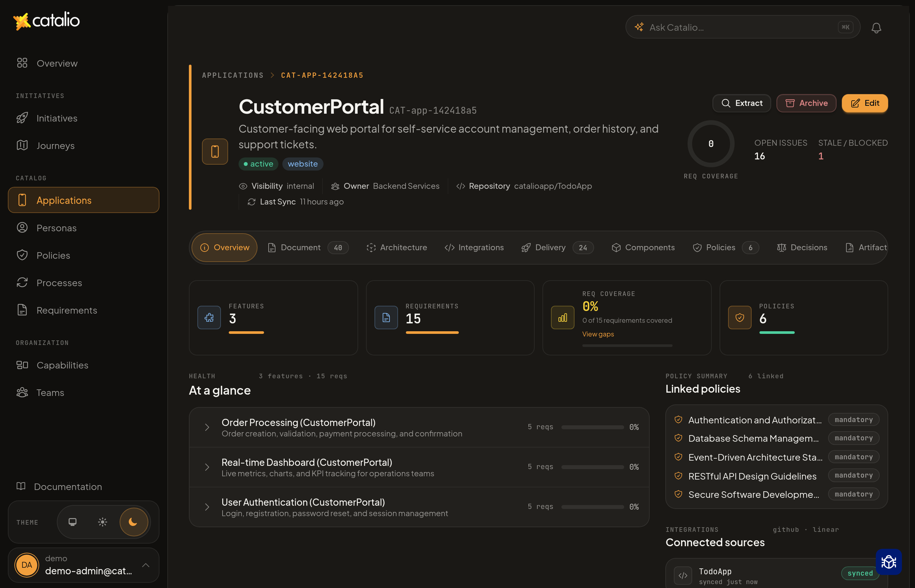Click the DA user avatar

27,565
